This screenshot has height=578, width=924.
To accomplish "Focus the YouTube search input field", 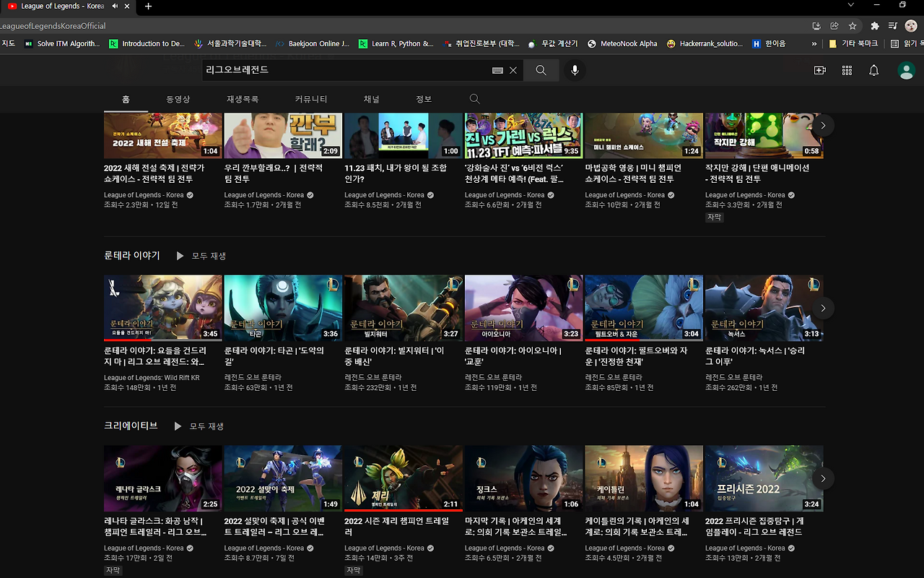I will 346,70.
